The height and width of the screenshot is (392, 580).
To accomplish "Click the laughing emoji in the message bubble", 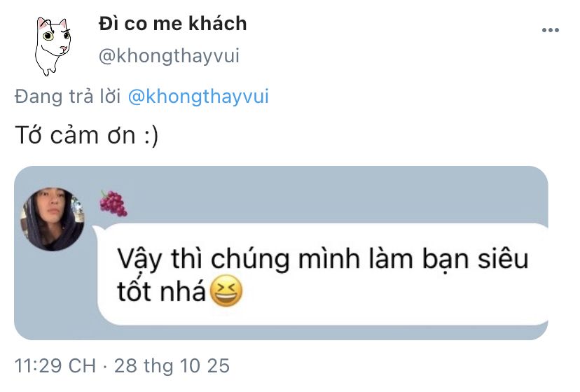I will point(225,292).
